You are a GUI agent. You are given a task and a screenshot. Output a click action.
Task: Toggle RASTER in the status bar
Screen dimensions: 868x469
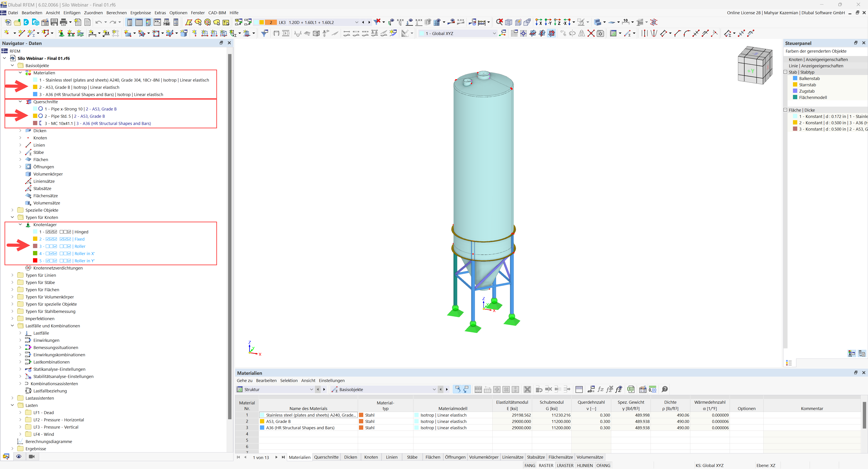(546, 465)
